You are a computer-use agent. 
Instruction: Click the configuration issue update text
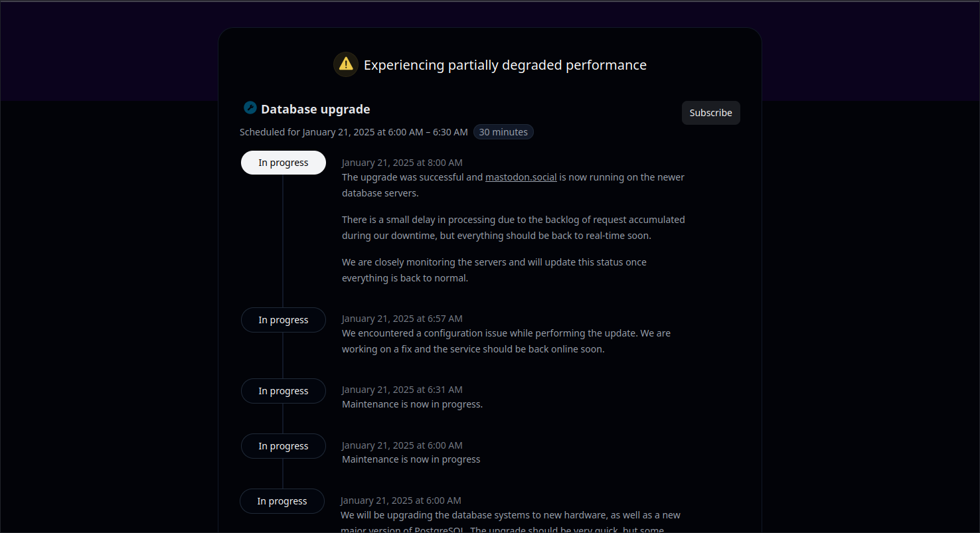pos(507,341)
